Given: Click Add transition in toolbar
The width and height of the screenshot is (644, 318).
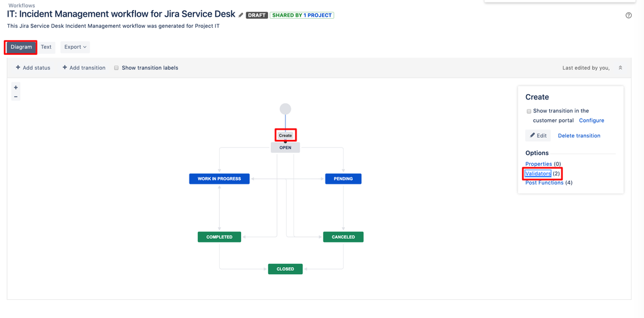Looking at the screenshot, I should [x=84, y=68].
